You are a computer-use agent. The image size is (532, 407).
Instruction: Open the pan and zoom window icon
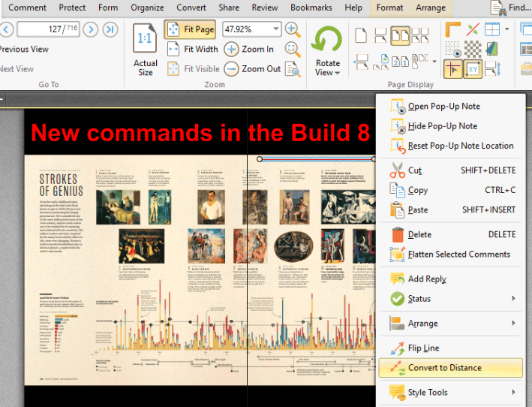(x=293, y=69)
